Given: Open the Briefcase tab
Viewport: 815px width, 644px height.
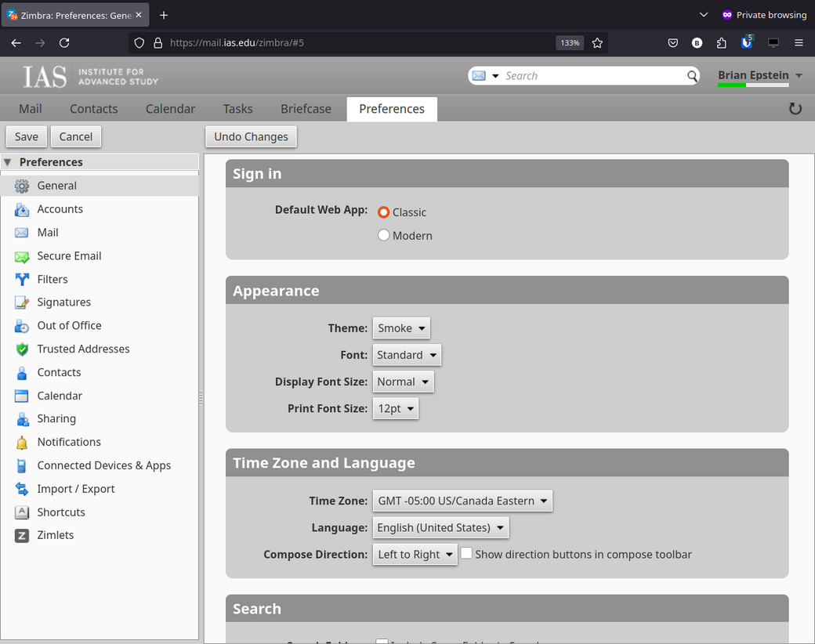Looking at the screenshot, I should click(306, 109).
